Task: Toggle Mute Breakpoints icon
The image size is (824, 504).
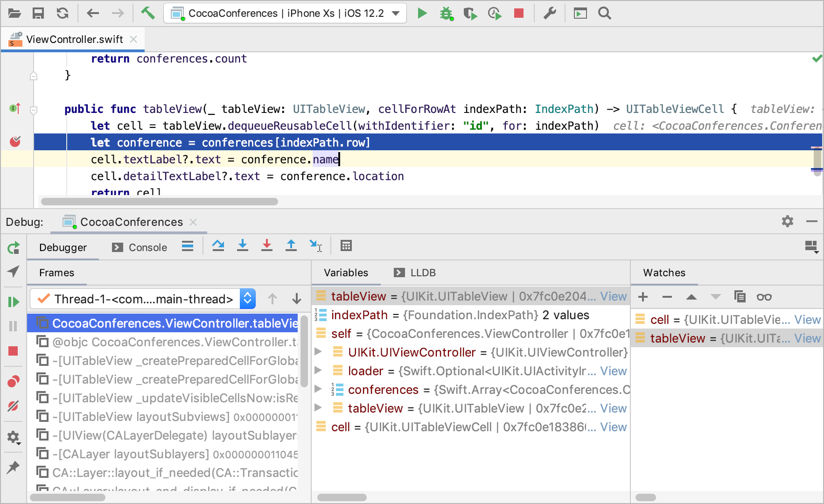Action: point(13,406)
